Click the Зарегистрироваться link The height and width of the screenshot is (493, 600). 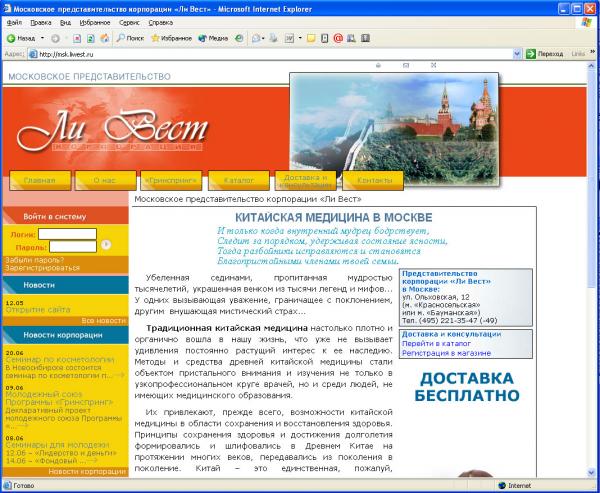coord(42,268)
